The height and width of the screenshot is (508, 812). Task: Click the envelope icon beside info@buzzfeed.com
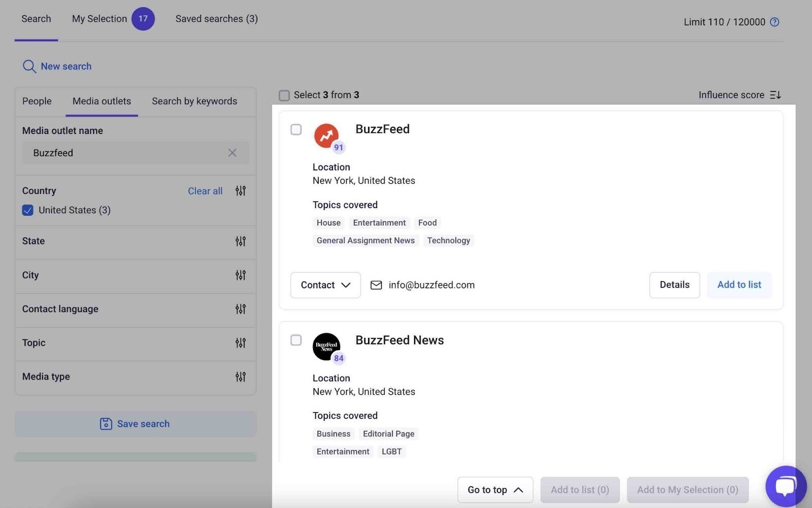[376, 285]
